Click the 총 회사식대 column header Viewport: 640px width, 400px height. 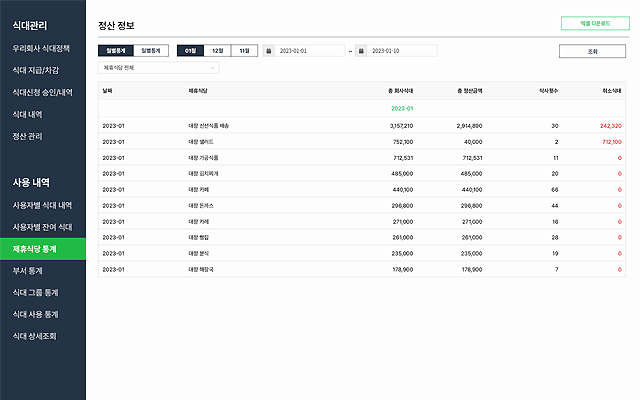click(396, 91)
